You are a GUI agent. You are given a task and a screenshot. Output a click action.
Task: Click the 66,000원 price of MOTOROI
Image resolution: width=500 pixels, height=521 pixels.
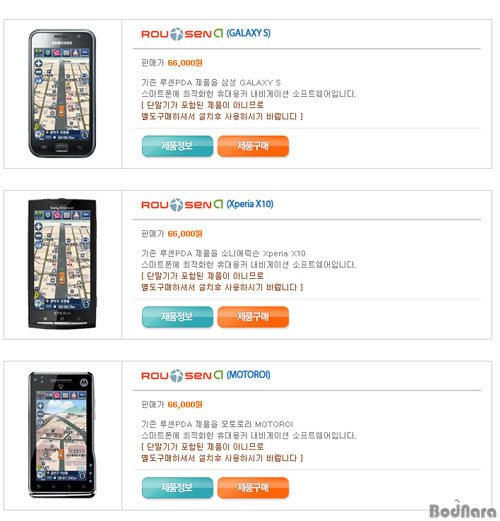click(x=185, y=405)
